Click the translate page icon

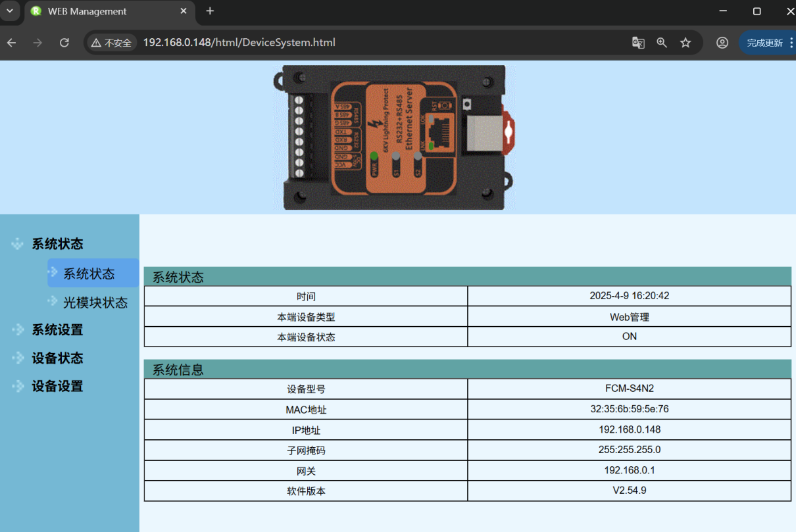coord(637,43)
